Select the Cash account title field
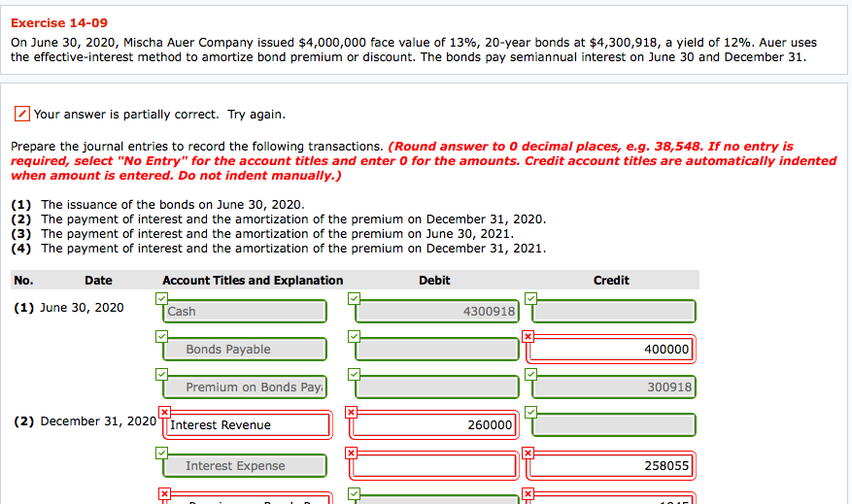This screenshot has width=852, height=504. pos(245,311)
